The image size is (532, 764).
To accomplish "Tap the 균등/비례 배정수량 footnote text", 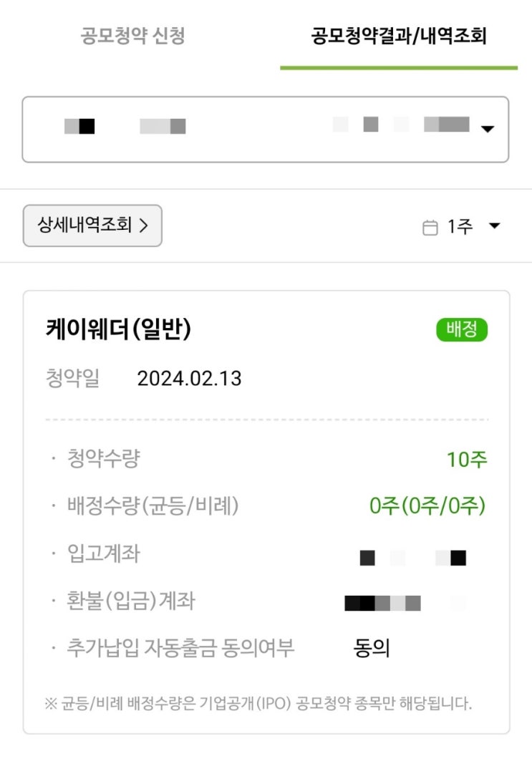I will pos(258,702).
